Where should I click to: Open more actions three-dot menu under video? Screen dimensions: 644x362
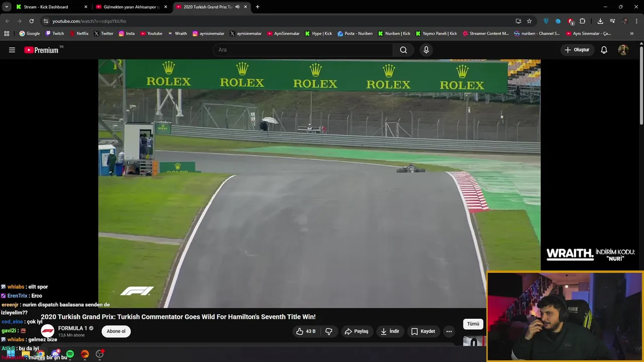coord(449,331)
